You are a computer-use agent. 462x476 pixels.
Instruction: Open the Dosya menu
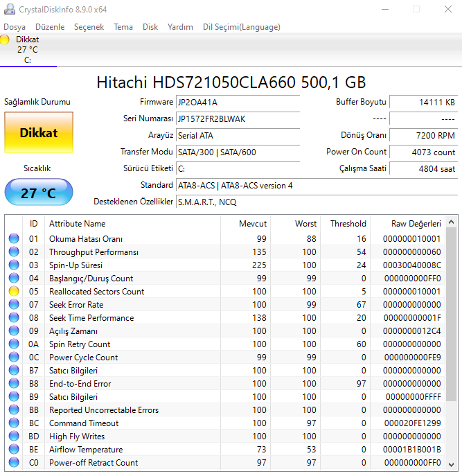point(15,27)
